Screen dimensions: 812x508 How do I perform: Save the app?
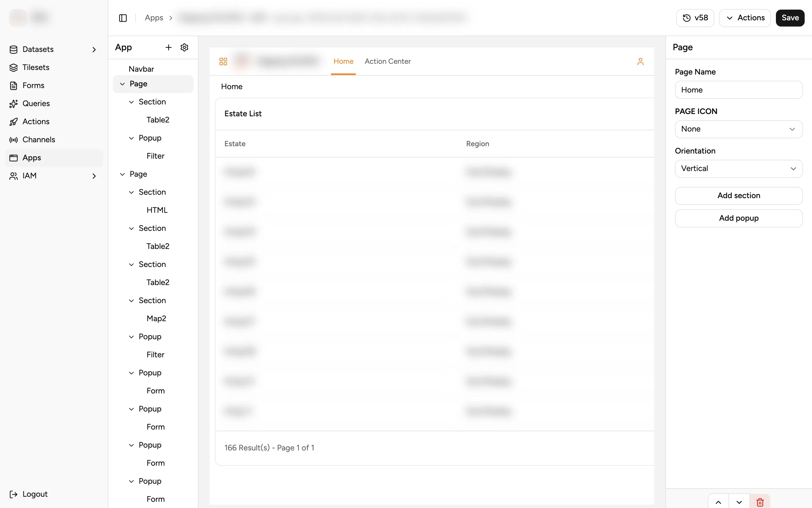(x=790, y=18)
